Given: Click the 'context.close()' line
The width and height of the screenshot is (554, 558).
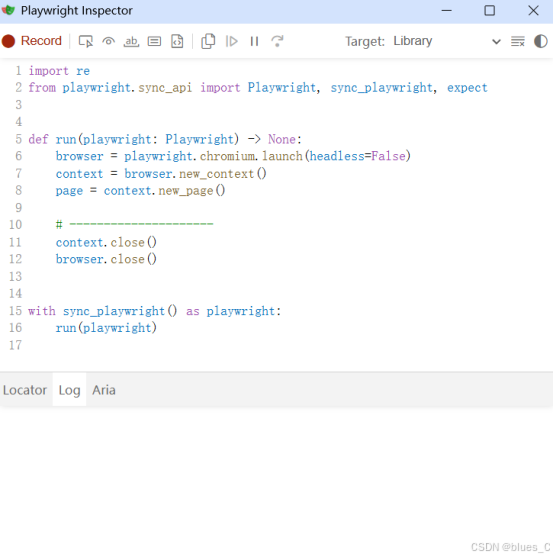Looking at the screenshot, I should click(x=106, y=242).
